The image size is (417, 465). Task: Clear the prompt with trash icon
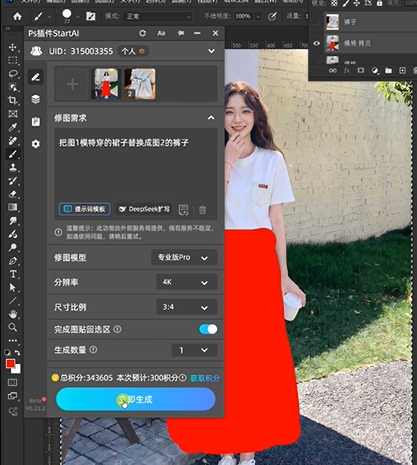202,210
